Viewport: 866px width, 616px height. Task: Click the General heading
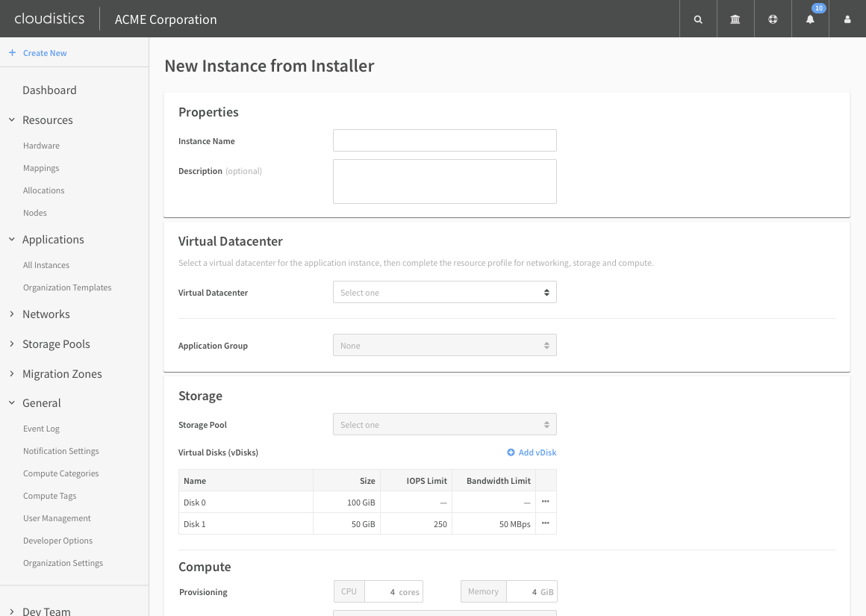[41, 402]
